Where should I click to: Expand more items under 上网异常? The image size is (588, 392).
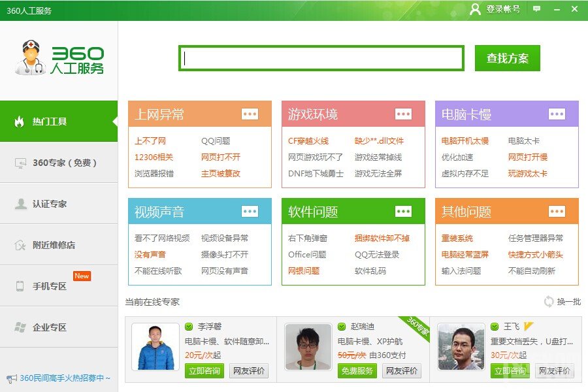pyautogui.click(x=250, y=113)
